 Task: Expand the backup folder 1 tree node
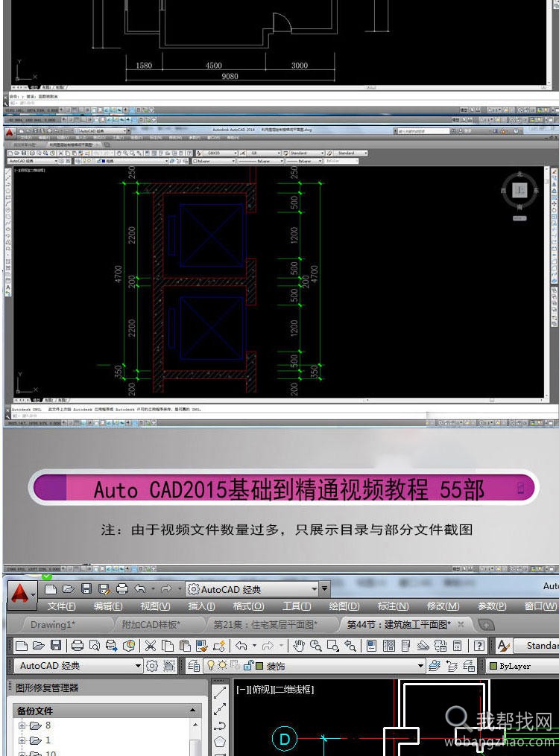[22, 740]
